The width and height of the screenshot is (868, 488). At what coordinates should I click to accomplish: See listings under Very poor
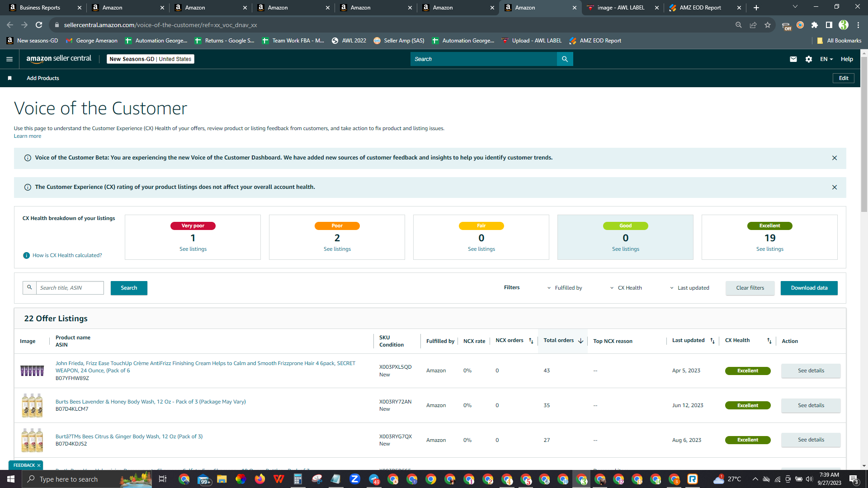tap(193, 249)
